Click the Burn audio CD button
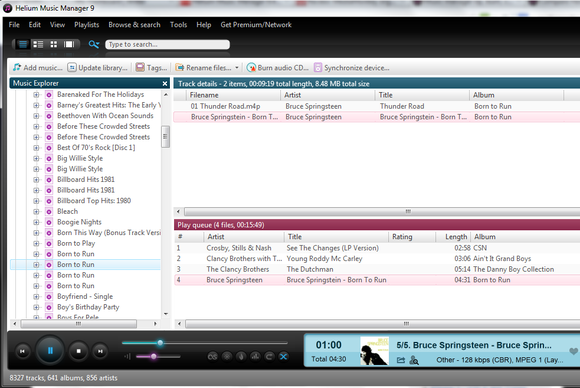 pos(277,68)
